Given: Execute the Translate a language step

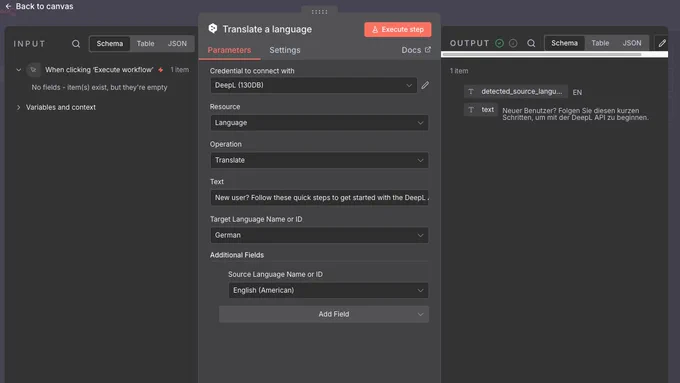Looking at the screenshot, I should [398, 29].
